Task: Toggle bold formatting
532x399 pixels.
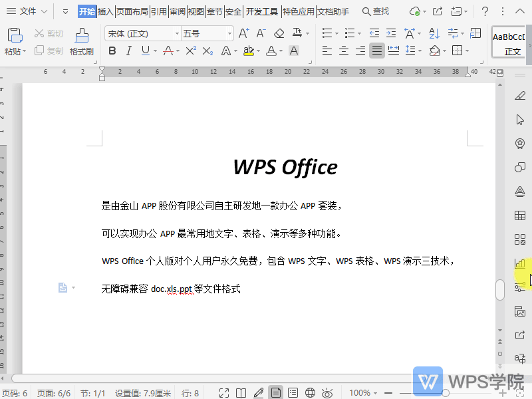Action: (112, 51)
